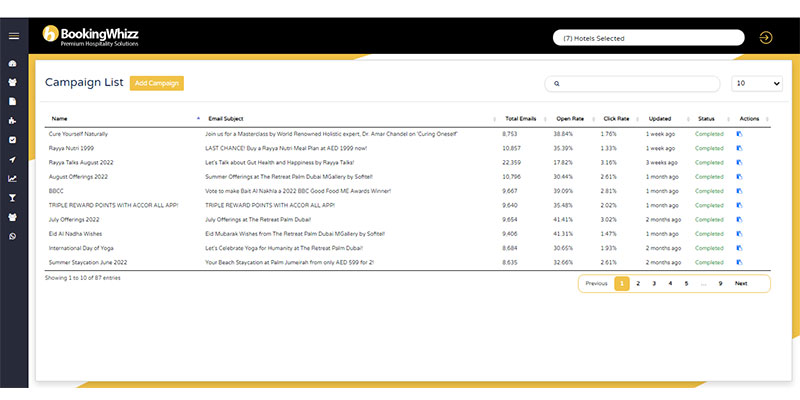The height and width of the screenshot is (400, 800).
Task: Click the Add Campaign button
Action: point(157,84)
